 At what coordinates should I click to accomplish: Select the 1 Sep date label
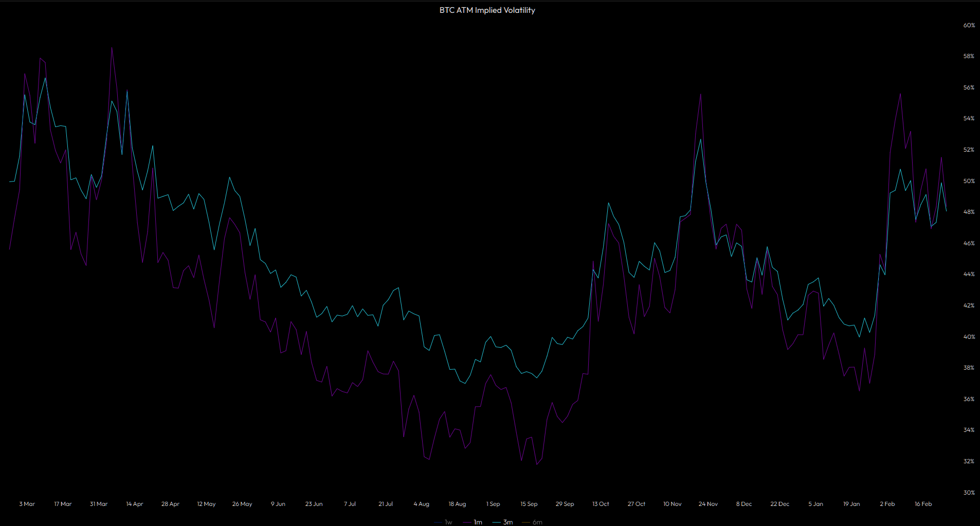tap(493, 504)
